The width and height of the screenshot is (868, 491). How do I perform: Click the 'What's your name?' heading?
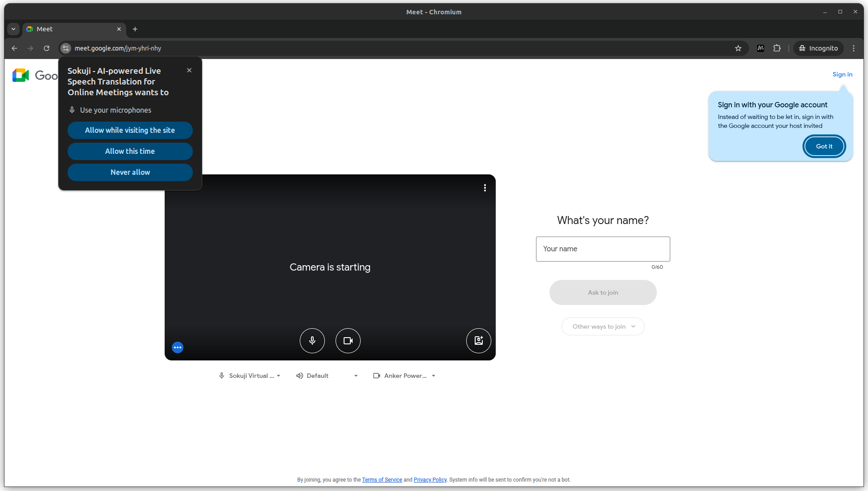[x=603, y=220]
